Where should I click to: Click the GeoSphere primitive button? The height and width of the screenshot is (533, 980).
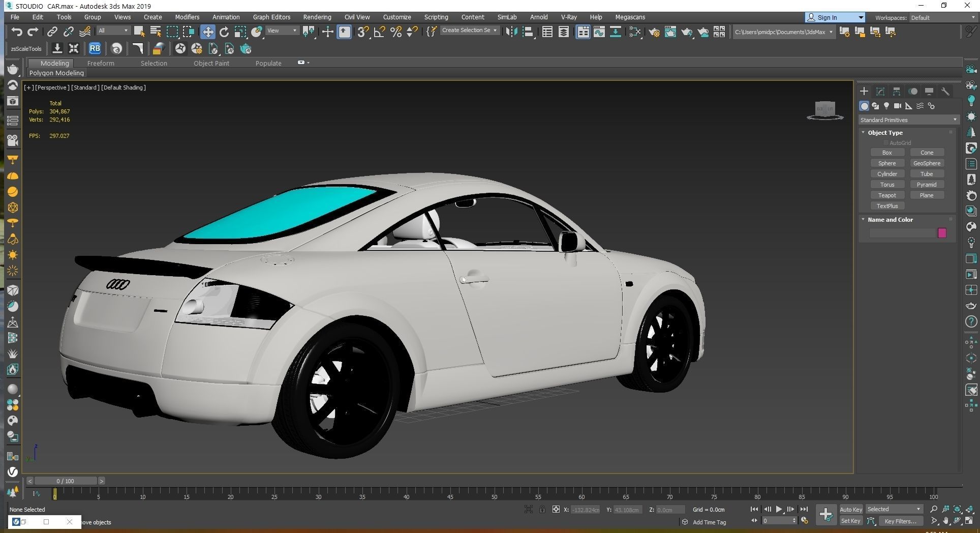927,163
